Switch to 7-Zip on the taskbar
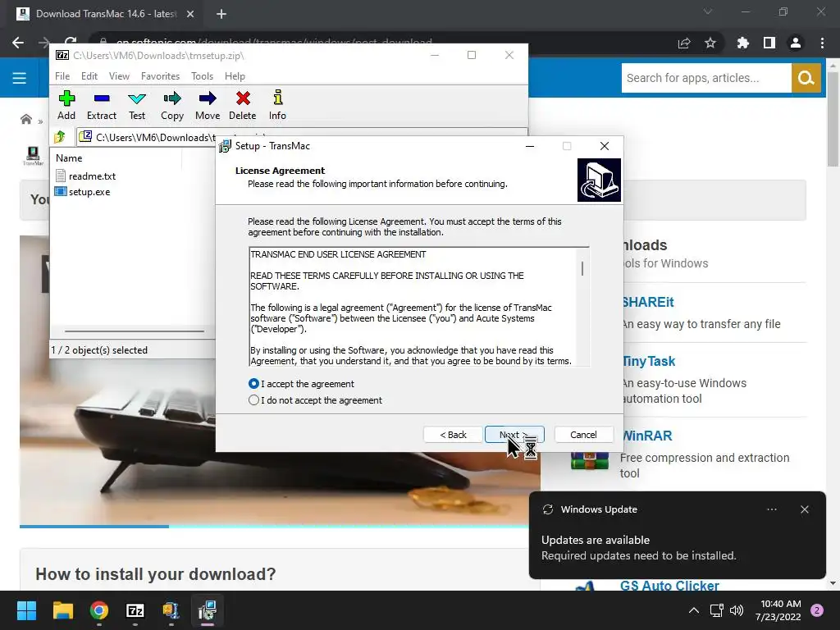Viewport: 840px width, 630px height. click(x=135, y=610)
